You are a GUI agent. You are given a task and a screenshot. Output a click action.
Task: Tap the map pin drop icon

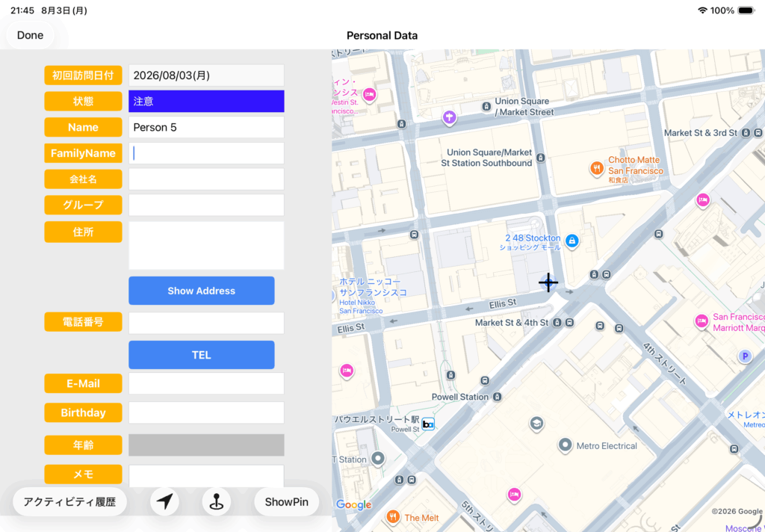click(217, 502)
